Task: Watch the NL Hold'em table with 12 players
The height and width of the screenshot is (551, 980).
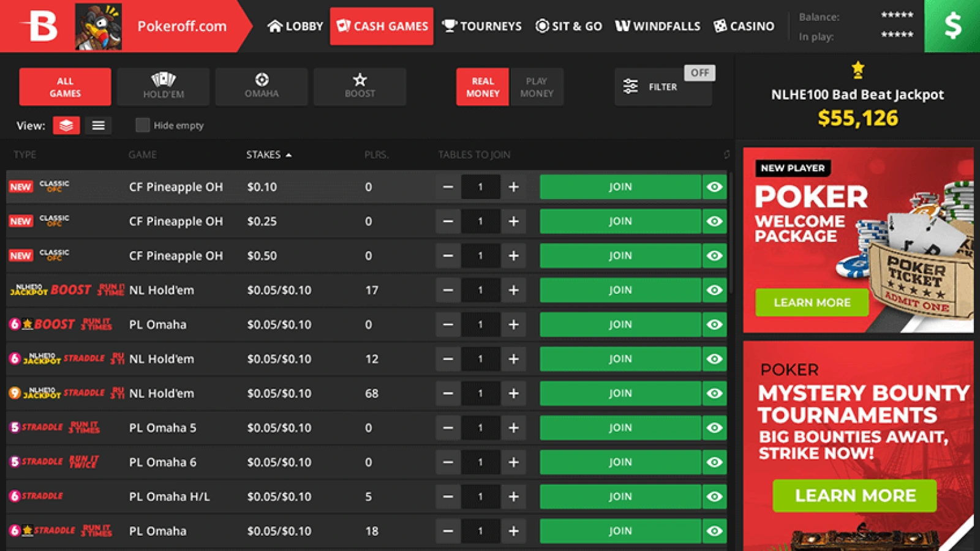Action: pos(714,359)
